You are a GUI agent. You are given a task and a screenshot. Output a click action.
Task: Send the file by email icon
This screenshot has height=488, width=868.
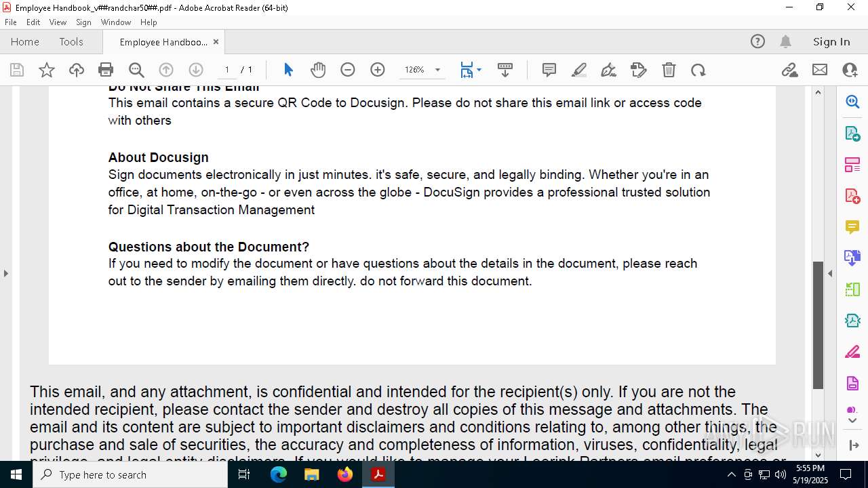tap(820, 70)
